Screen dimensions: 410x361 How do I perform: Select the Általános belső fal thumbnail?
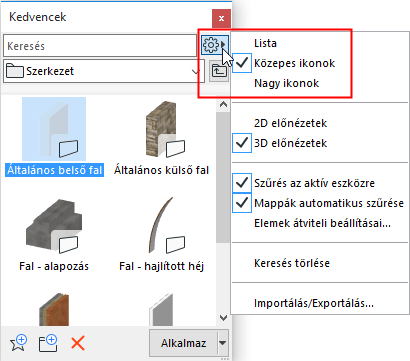(x=54, y=129)
